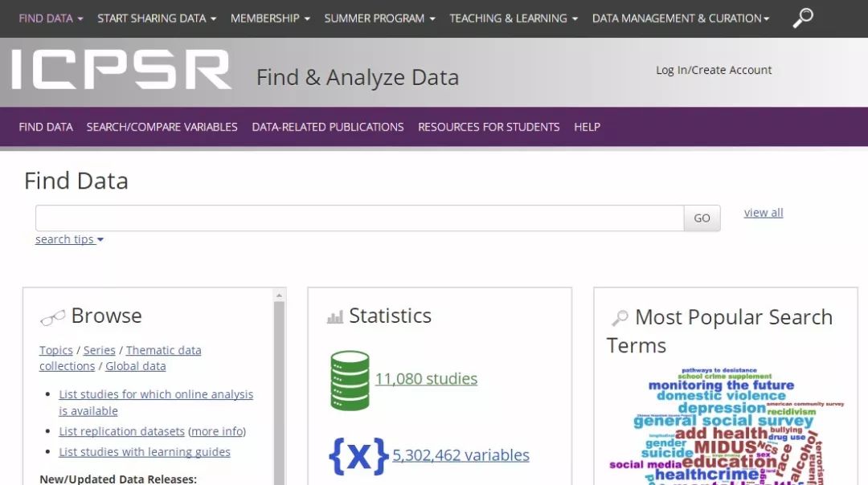Open RESOURCES FOR STUDENTS
This screenshot has width=868, height=485.
(489, 127)
